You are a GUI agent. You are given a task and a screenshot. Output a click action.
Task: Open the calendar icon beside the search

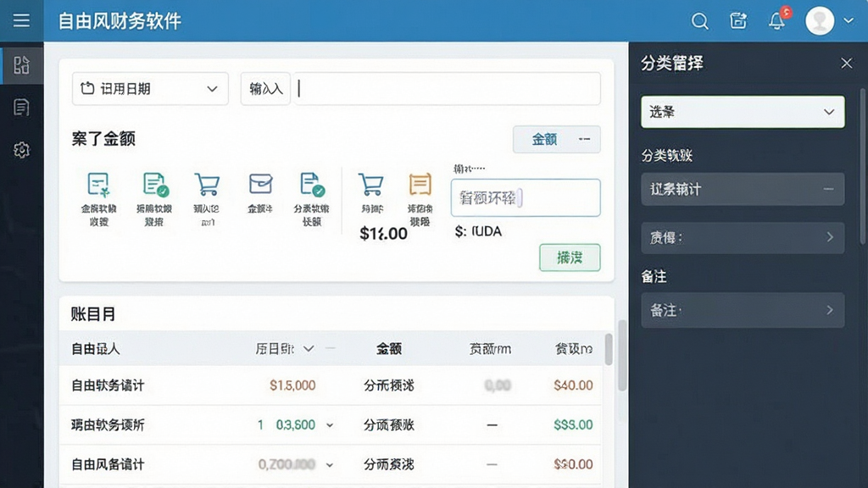(x=738, y=21)
